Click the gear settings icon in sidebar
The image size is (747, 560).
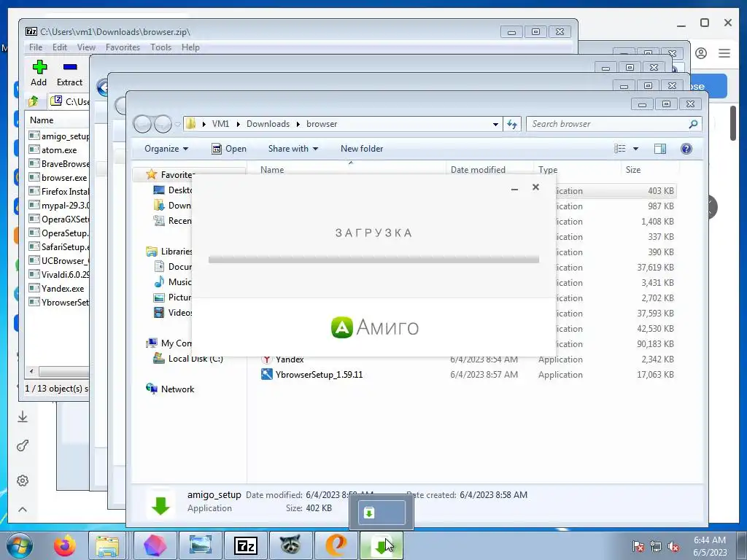23,481
